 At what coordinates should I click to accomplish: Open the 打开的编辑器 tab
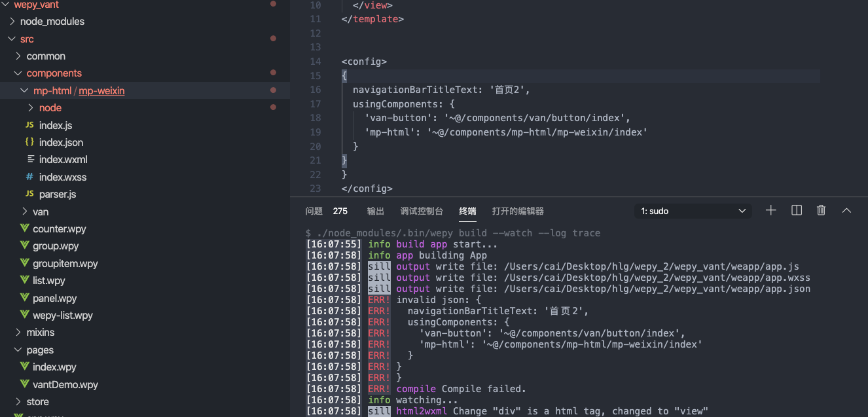(518, 211)
